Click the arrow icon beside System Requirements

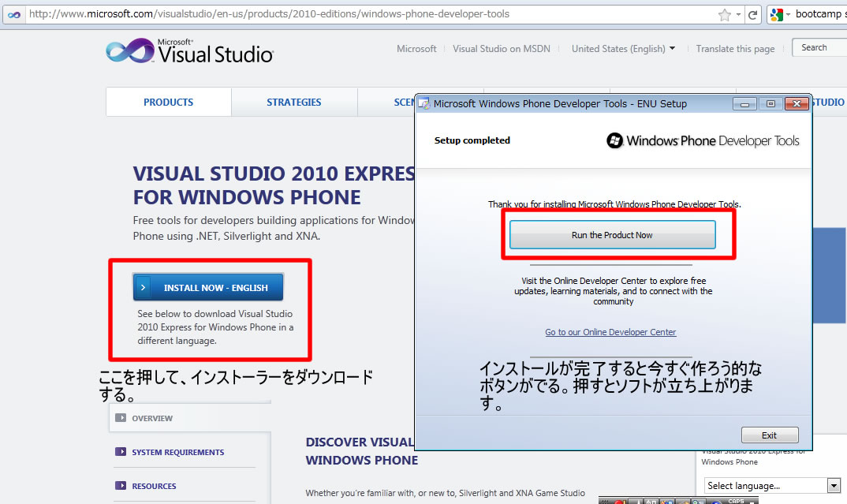click(x=121, y=452)
